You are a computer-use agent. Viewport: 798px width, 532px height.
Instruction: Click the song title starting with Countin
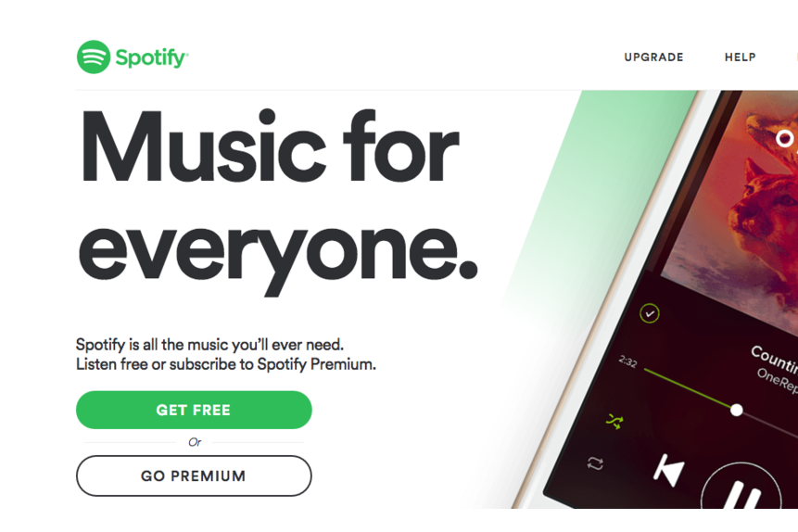pos(774,359)
